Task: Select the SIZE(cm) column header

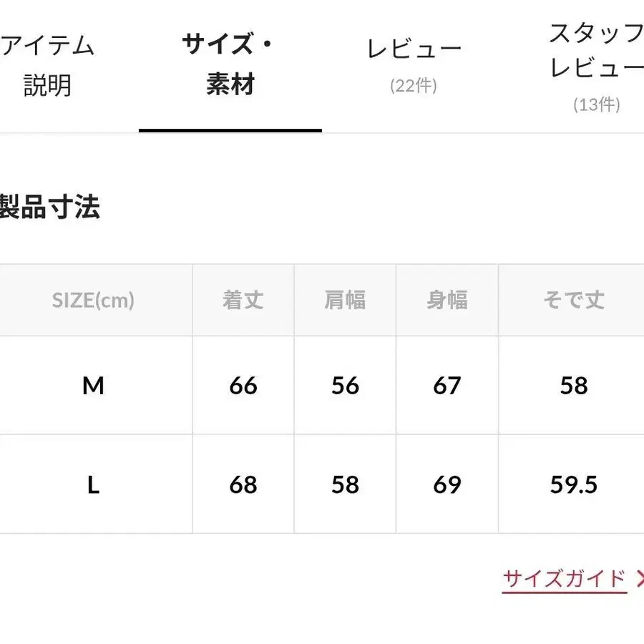Action: (x=93, y=300)
